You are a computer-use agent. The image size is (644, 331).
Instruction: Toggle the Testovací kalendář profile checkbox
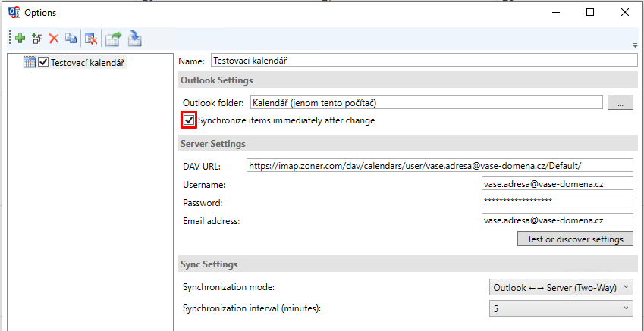tap(42, 62)
